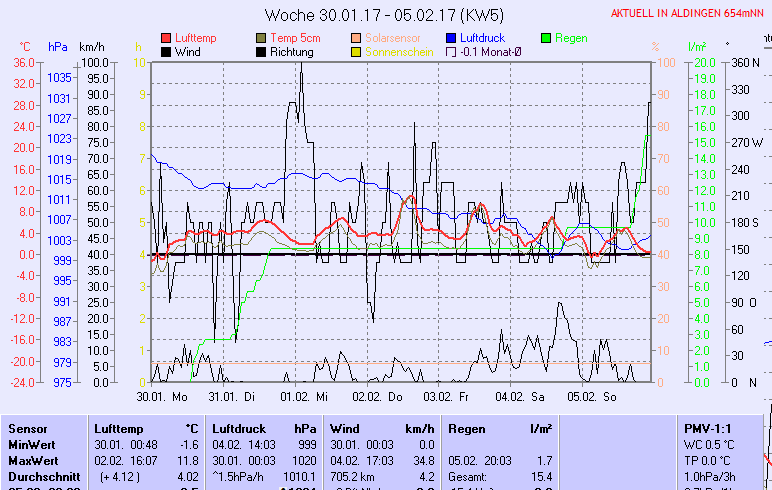Click the blue Luftdruck legend swatch

tap(452, 38)
